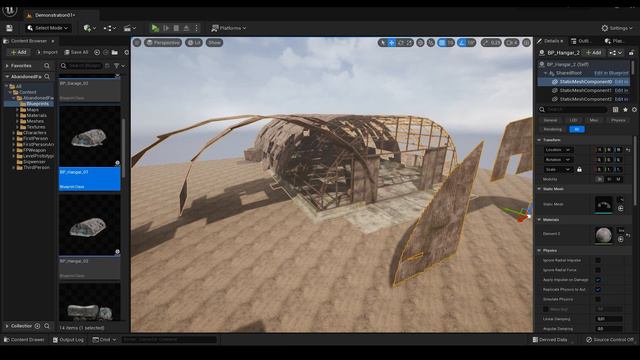Click the Unreal Engine logo icon
640x360 pixels.
10,10
